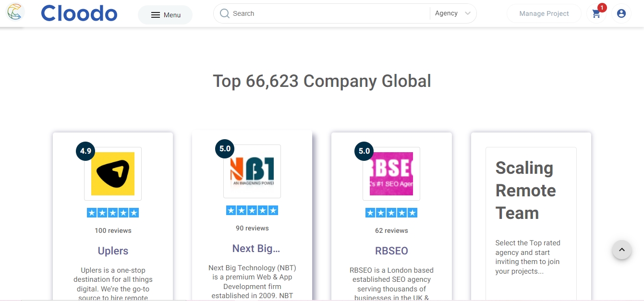This screenshot has width=644, height=301.
Task: Click the Next Big Technology description paragraph
Action: click(252, 281)
